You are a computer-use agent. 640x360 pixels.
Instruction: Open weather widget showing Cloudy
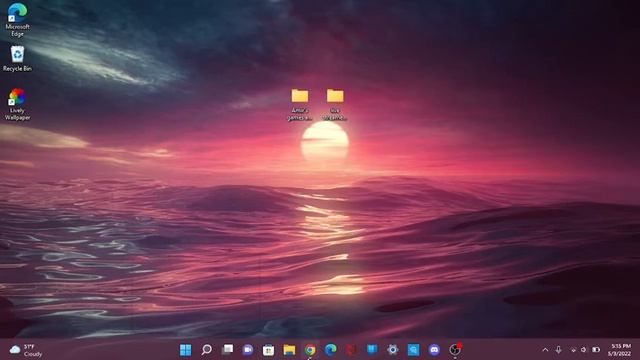tap(26, 350)
